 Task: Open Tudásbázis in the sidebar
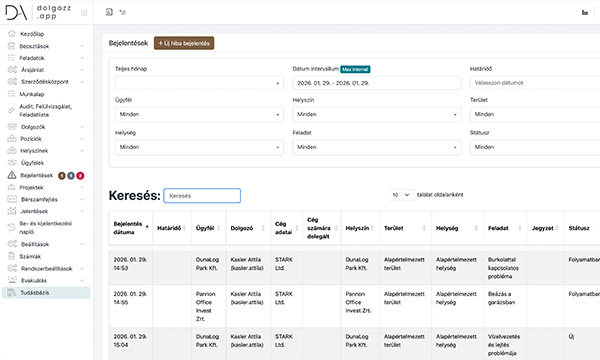35,293
